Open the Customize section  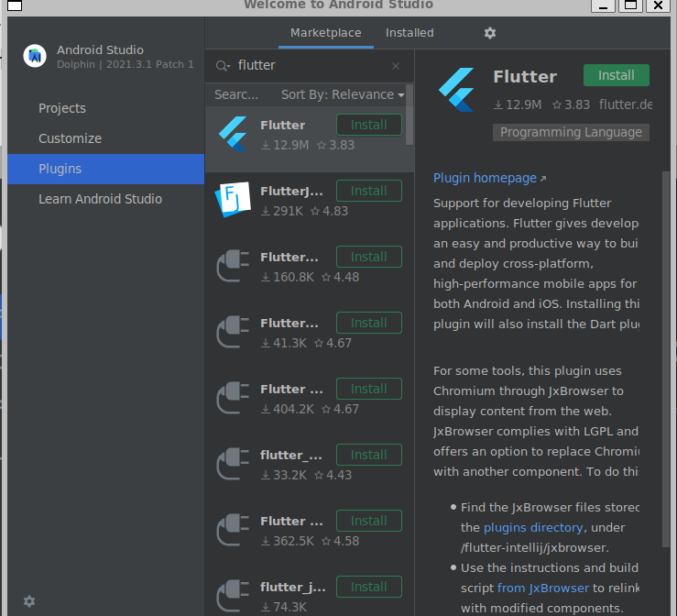(x=105, y=138)
